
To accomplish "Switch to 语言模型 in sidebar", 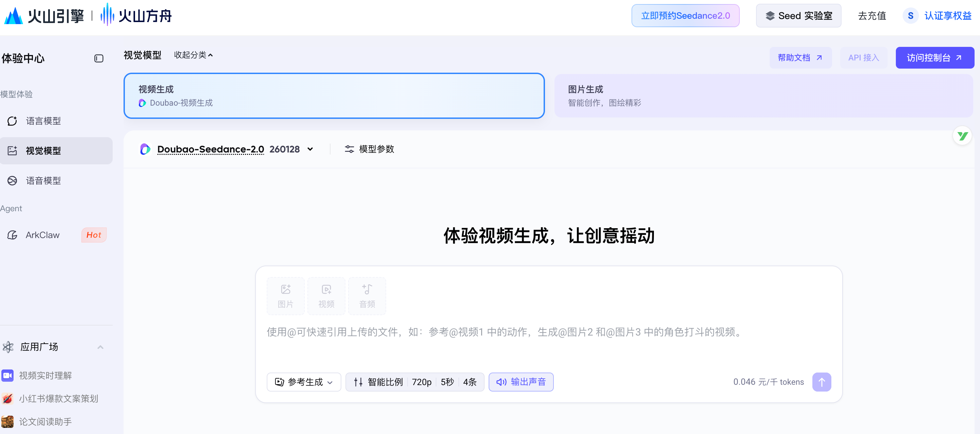I will click(43, 121).
